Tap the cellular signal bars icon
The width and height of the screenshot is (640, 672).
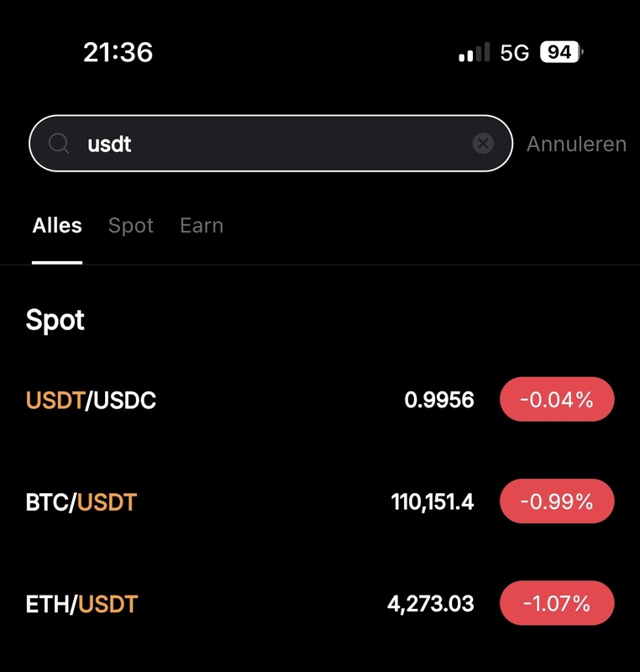475,53
